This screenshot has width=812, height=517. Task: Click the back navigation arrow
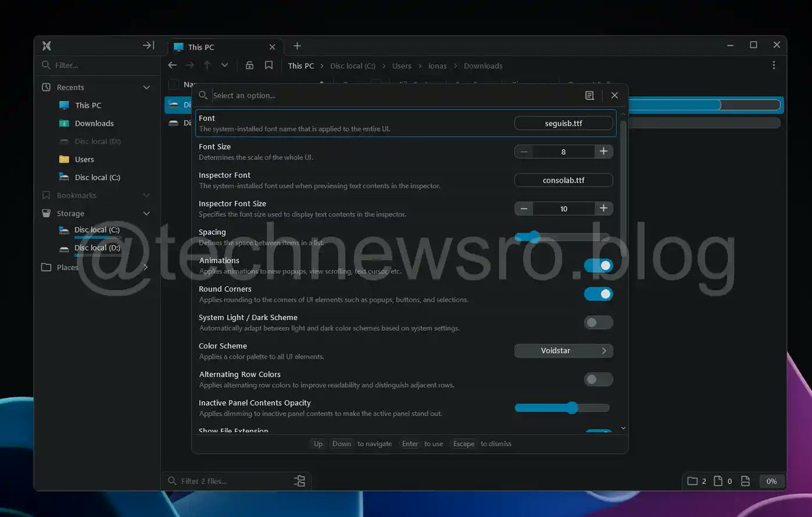(173, 66)
